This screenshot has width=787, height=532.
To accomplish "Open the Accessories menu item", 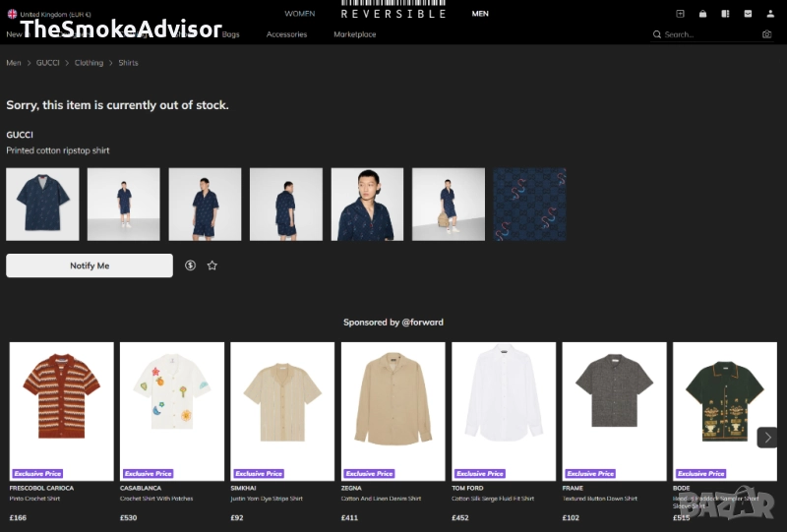I will [x=286, y=34].
